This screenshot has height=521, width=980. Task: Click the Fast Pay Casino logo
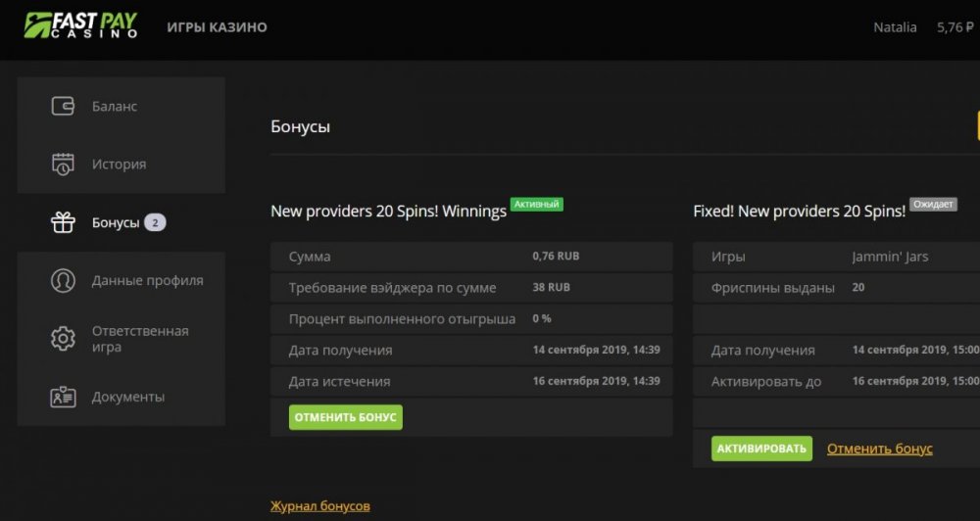(80, 24)
